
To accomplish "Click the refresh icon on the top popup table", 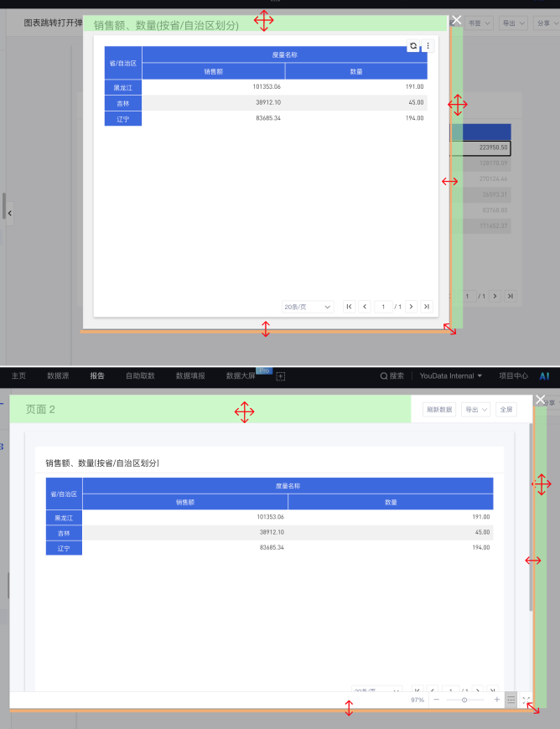I will point(413,46).
